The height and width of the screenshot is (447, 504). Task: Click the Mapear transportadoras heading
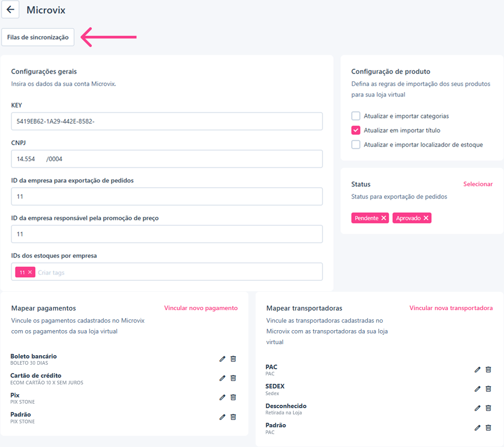(x=304, y=308)
